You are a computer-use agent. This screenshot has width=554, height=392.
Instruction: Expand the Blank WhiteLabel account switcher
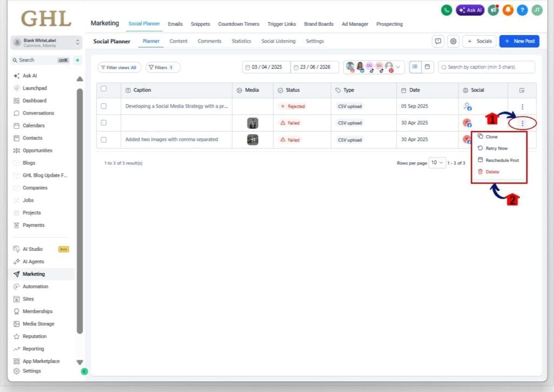(47, 43)
